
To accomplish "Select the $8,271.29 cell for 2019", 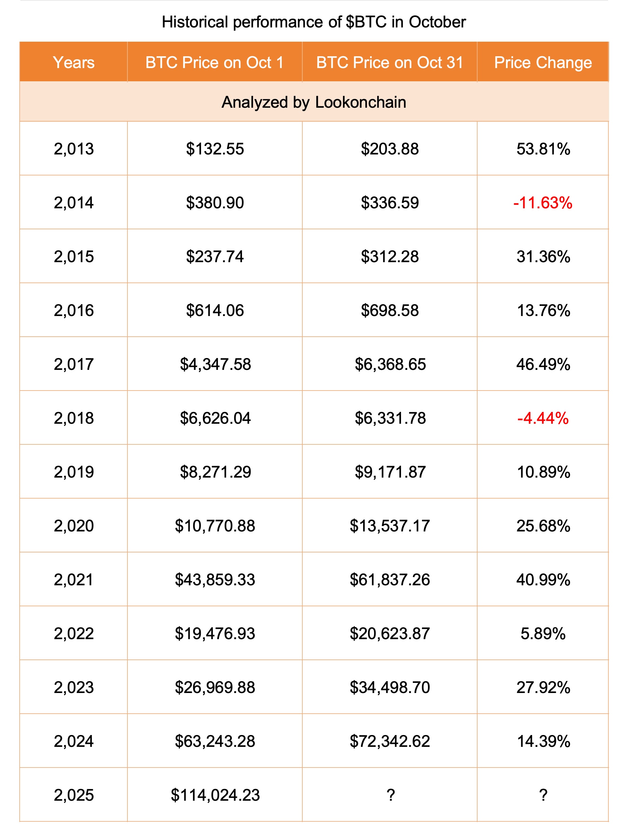I will point(215,472).
